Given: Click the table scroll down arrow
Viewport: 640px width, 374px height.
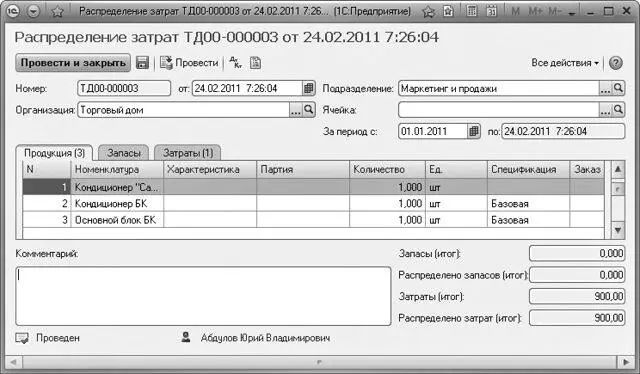Looking at the screenshot, I should pos(618,230).
